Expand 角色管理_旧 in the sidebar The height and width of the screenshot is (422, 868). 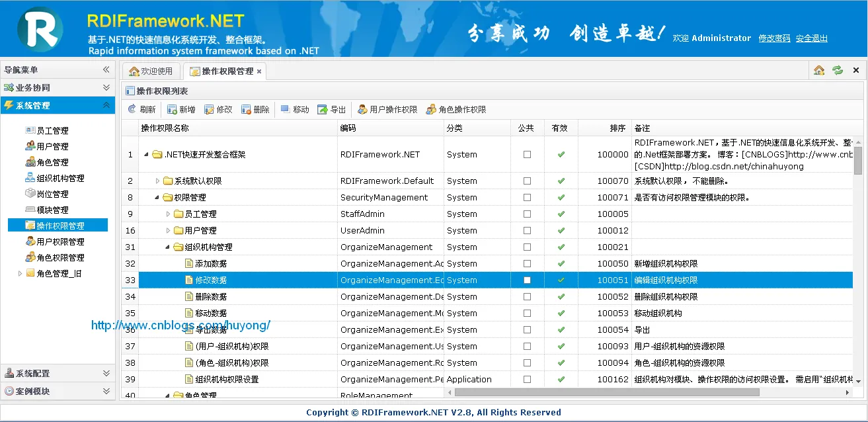pos(20,273)
